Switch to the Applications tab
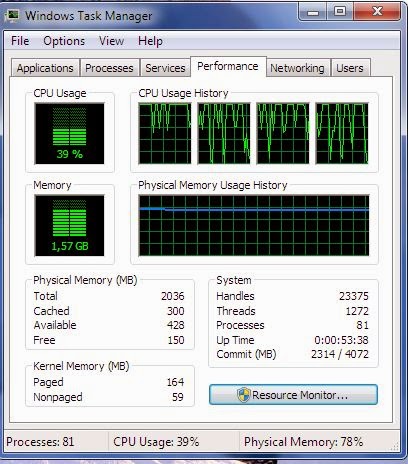408x464 pixels. click(45, 68)
